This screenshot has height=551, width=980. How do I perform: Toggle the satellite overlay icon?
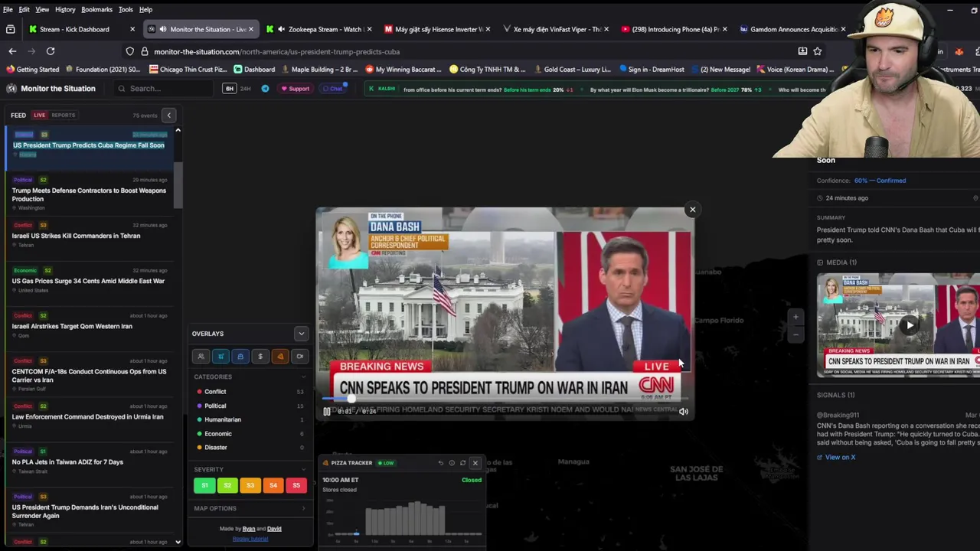coord(220,356)
